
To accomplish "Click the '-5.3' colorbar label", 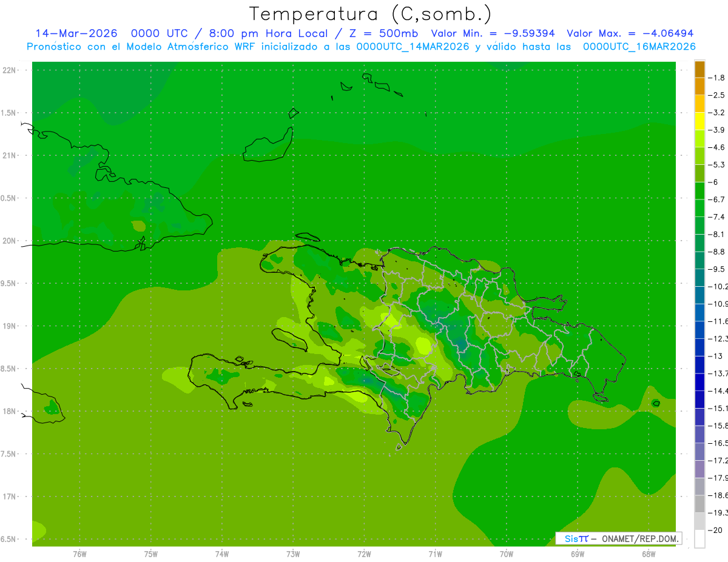I will point(716,165).
